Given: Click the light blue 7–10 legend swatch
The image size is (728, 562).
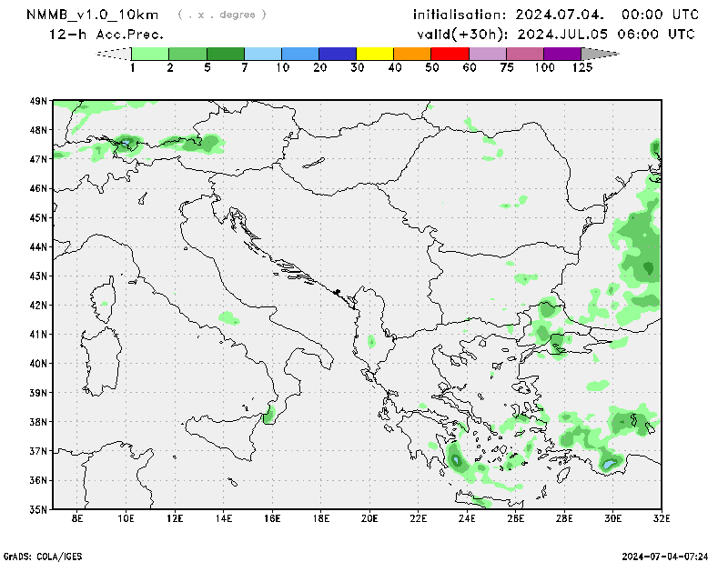Looking at the screenshot, I should [x=263, y=54].
